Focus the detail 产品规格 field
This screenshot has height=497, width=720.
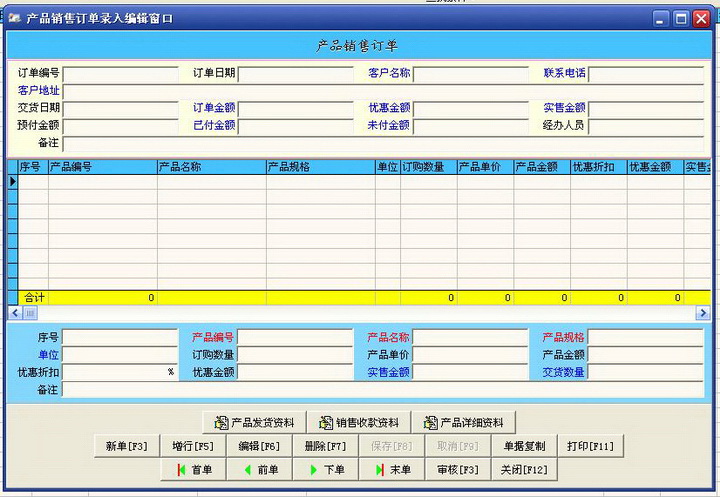tap(645, 338)
